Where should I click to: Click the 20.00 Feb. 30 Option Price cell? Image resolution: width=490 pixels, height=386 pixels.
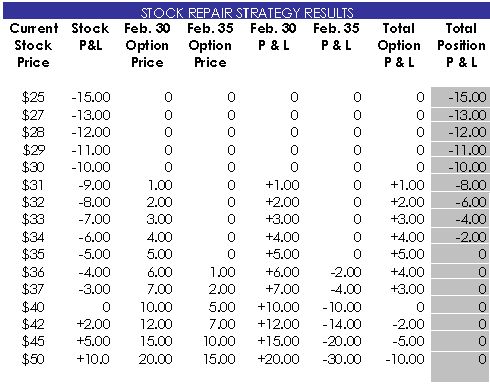coord(155,359)
